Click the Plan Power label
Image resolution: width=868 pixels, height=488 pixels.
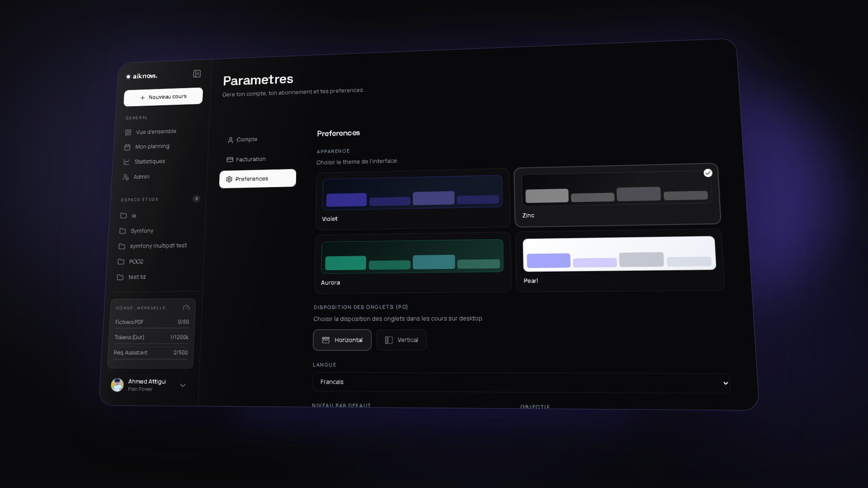point(140,389)
